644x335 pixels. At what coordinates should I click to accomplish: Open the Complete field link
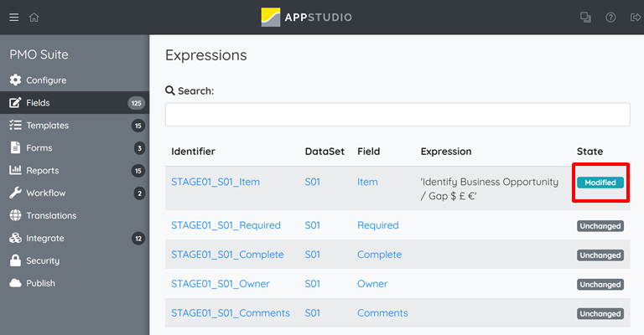[379, 255]
